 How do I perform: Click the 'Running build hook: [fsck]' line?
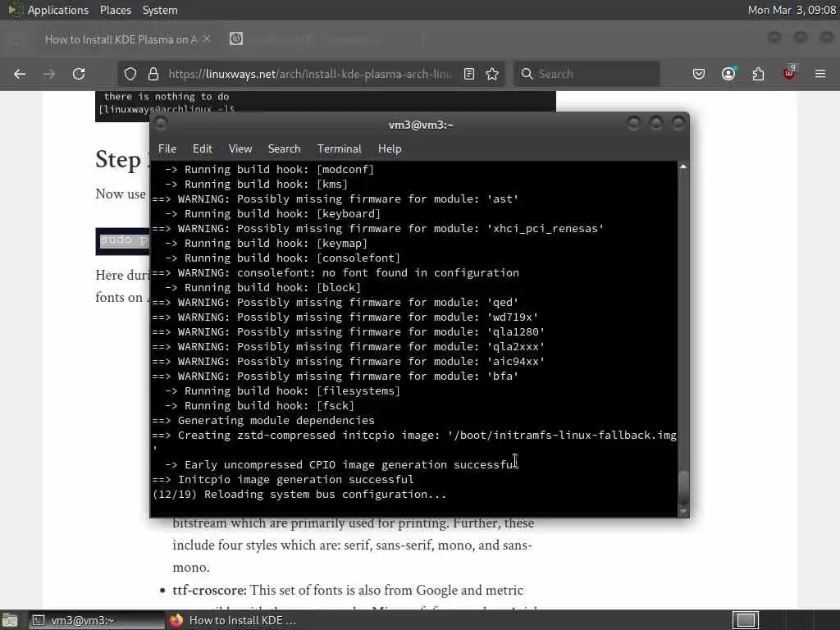(259, 405)
